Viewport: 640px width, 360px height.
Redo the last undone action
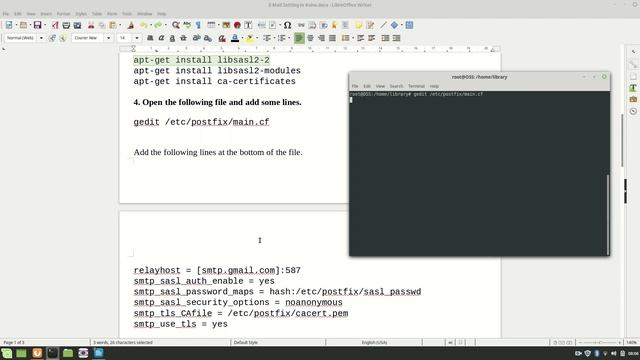158,25
